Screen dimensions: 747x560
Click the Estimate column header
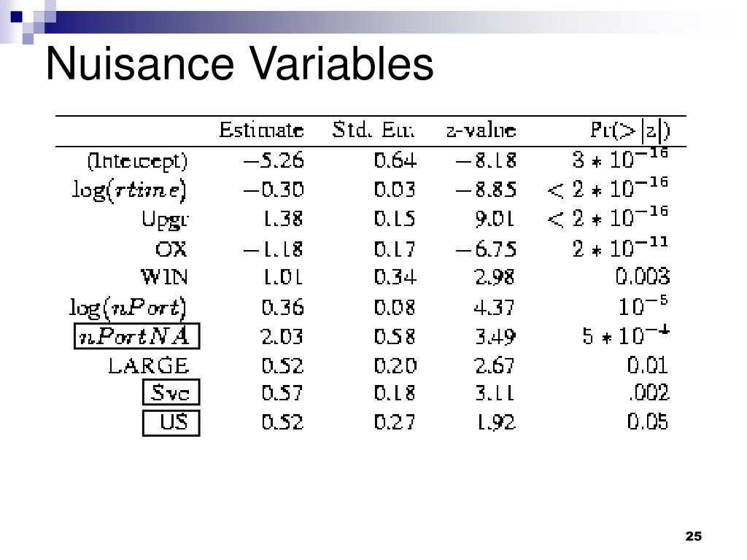(261, 130)
